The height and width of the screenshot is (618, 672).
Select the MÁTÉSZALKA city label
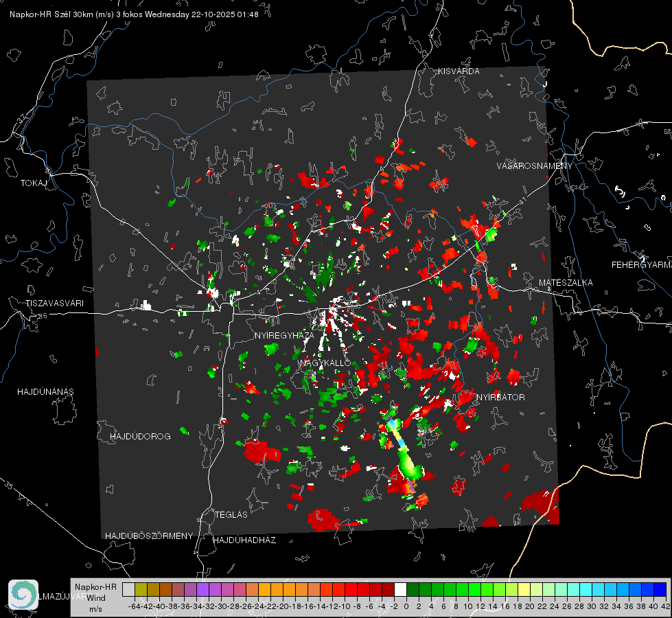[x=566, y=283]
